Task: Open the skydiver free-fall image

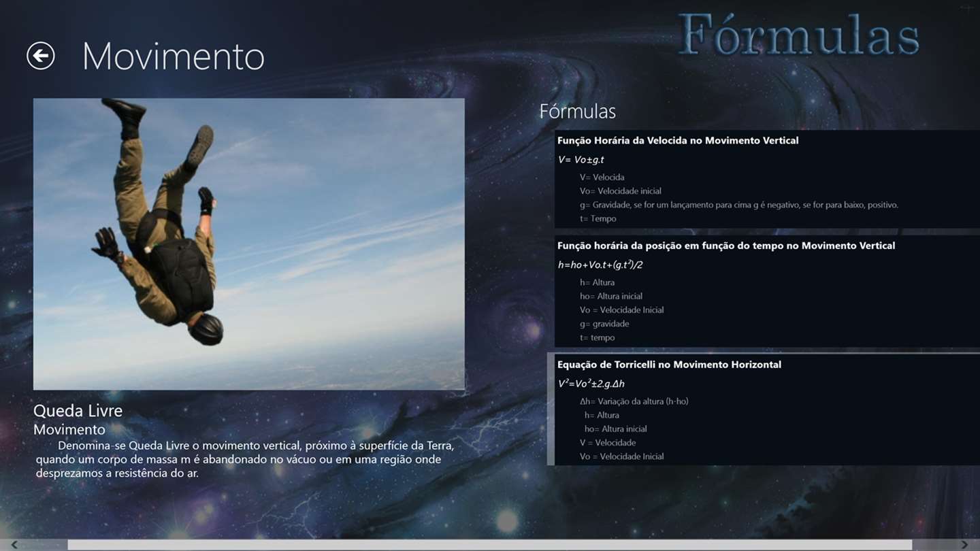Action: click(249, 244)
